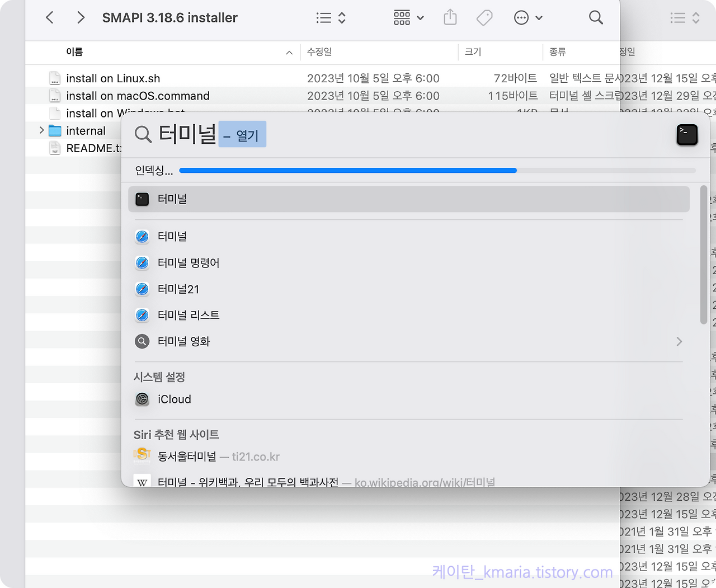The image size is (716, 588).
Task: Select the internal folder icon
Action: (55, 131)
